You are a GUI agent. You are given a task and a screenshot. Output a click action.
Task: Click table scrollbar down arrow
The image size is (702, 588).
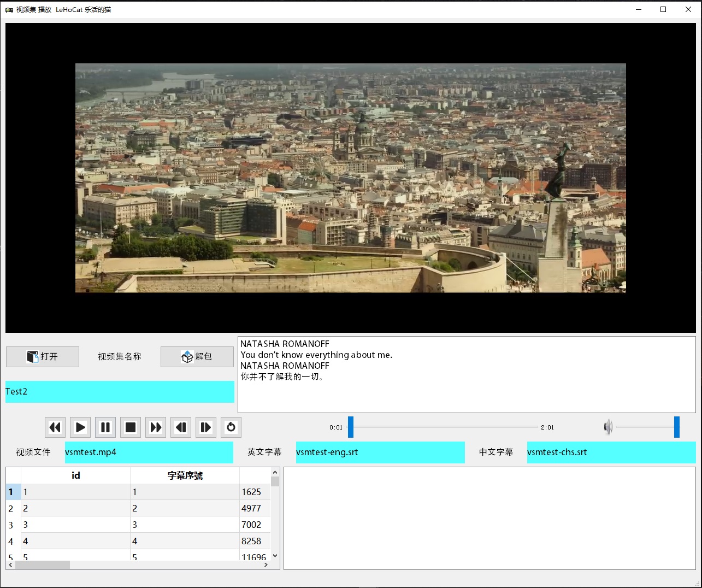[275, 556]
